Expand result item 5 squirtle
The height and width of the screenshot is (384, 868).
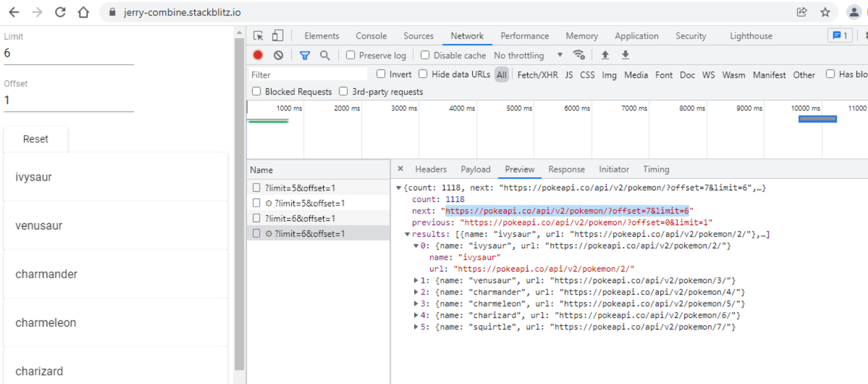click(416, 327)
